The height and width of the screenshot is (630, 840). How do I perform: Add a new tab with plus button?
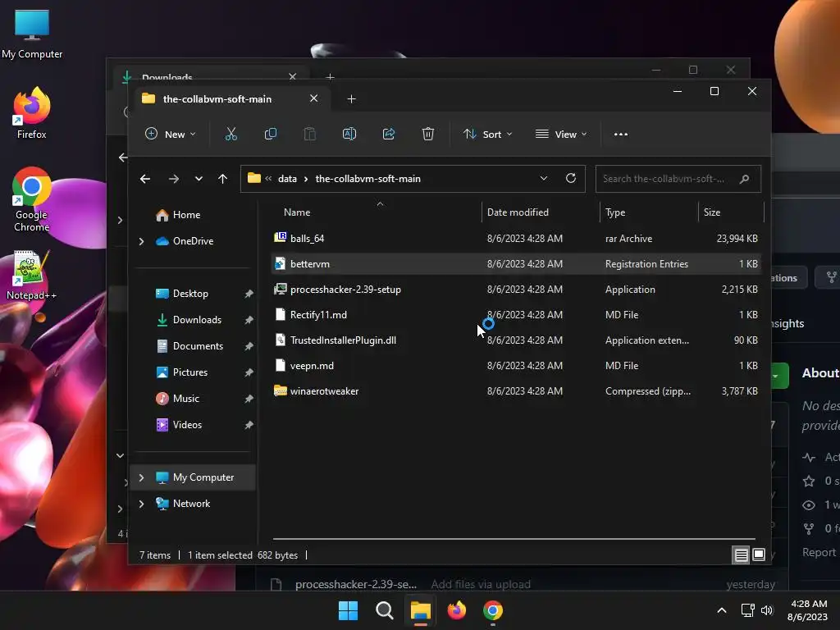point(351,99)
